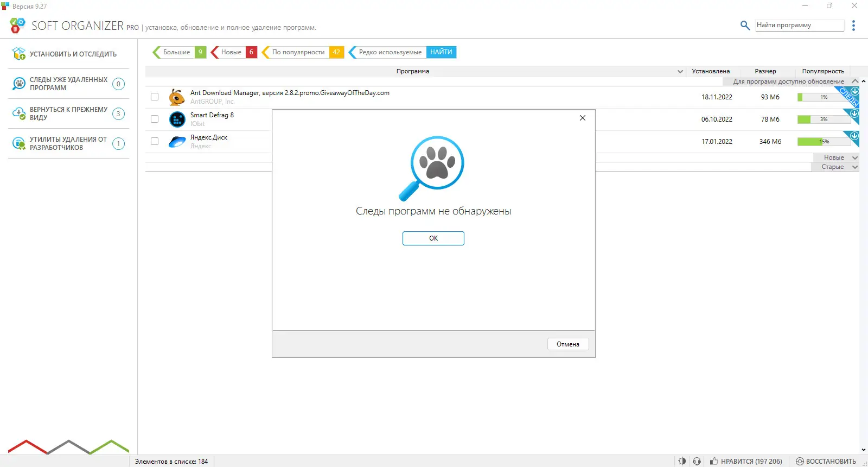Click the 1% popularity bar for Ant Download Manager
Image resolution: width=868 pixels, height=467 pixels.
824,97
